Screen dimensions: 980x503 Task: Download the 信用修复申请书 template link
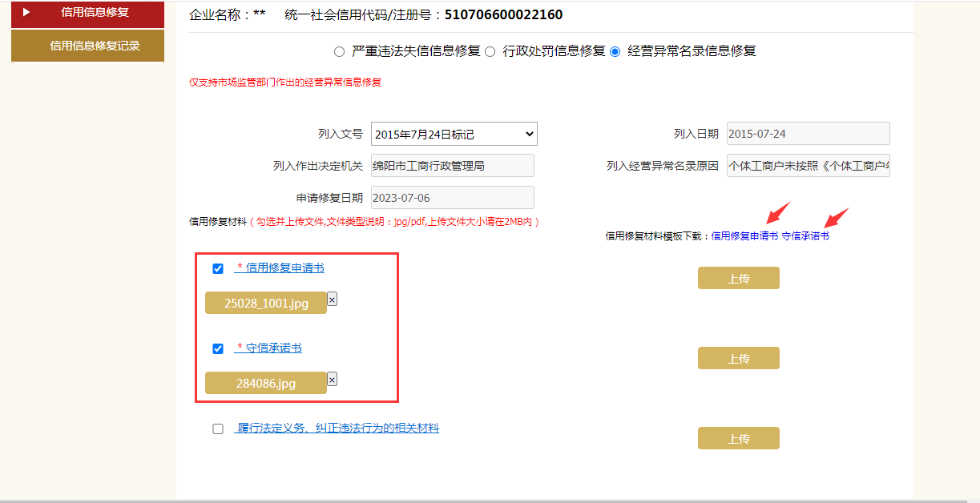click(744, 236)
